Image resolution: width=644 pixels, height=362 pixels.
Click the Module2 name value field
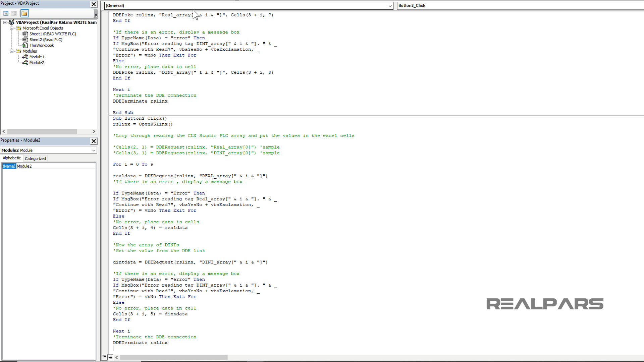tap(56, 166)
